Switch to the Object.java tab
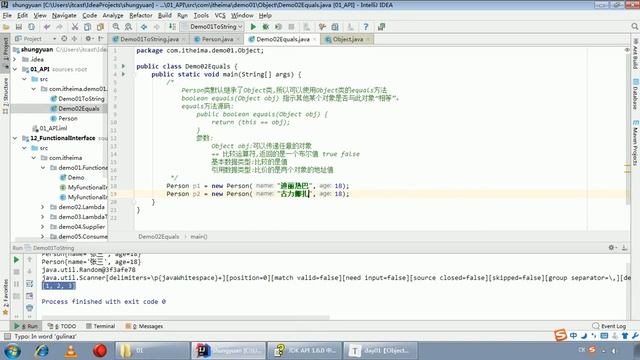Screen dimensions: 640x360 click(348, 39)
